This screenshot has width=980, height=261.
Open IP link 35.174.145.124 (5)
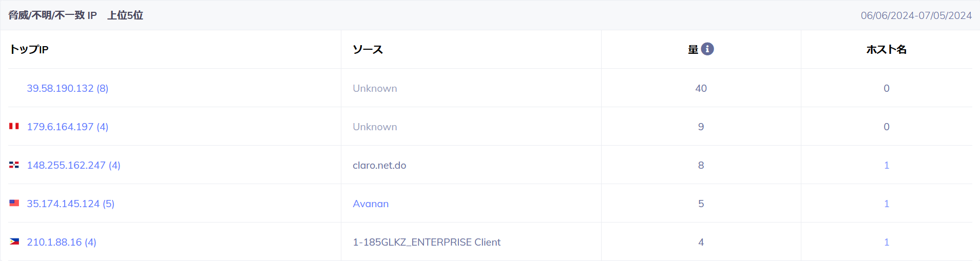[x=71, y=204]
